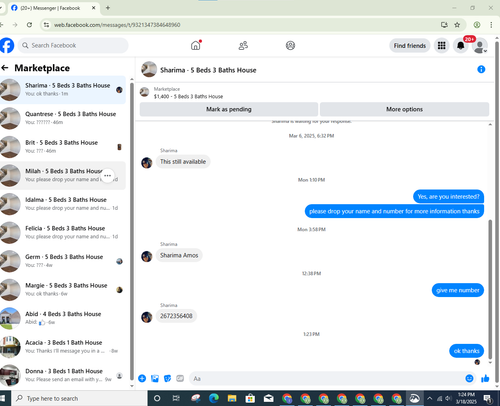Open Acacia 3 Beds 1 Bath conversation

point(63,347)
